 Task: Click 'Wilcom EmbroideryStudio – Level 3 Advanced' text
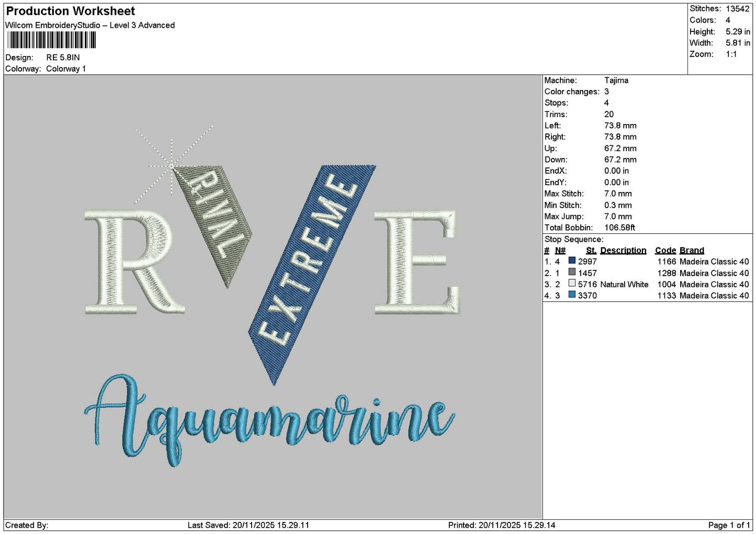pos(90,25)
